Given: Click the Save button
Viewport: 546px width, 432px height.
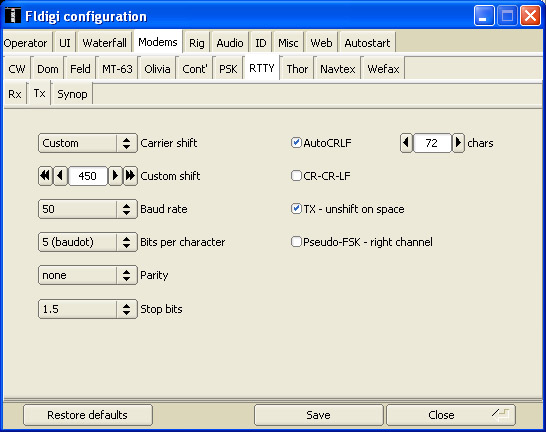Looking at the screenshot, I should pyautogui.click(x=318, y=415).
